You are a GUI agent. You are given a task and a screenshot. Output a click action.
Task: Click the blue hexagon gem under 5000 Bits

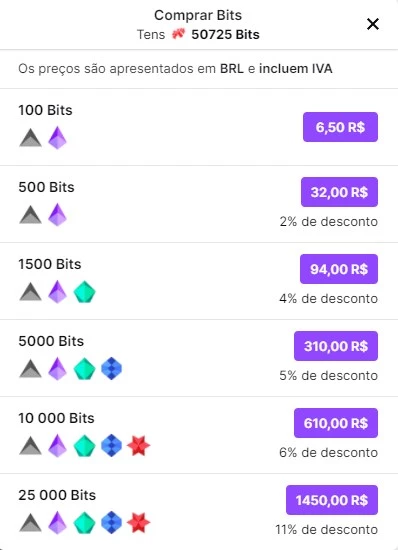tap(112, 369)
